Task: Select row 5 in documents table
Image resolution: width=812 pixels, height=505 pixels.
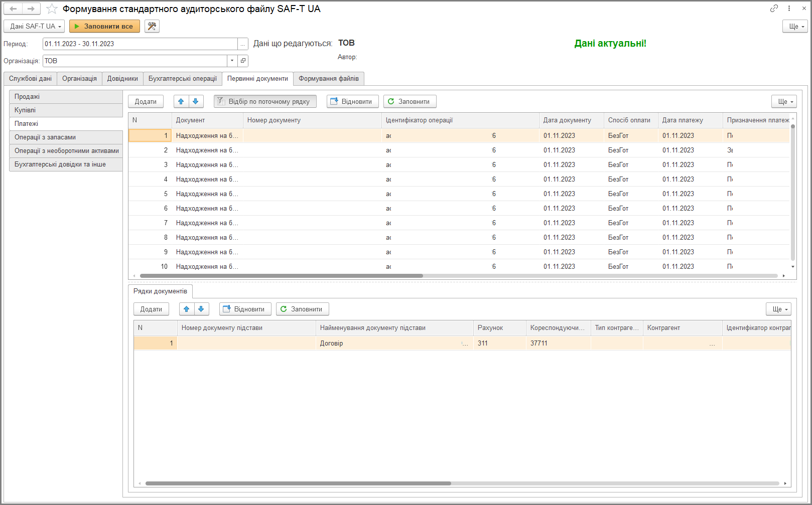Action: pyautogui.click(x=459, y=194)
